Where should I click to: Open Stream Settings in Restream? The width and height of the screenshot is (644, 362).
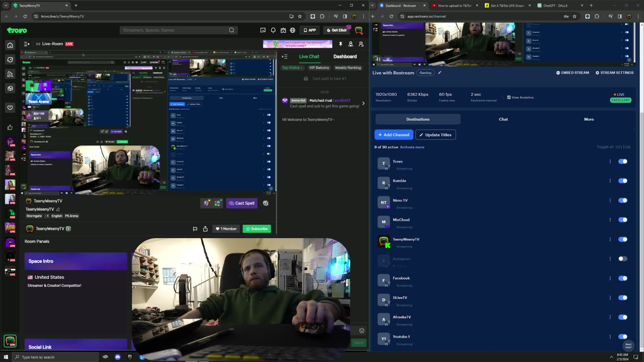[x=614, y=72]
